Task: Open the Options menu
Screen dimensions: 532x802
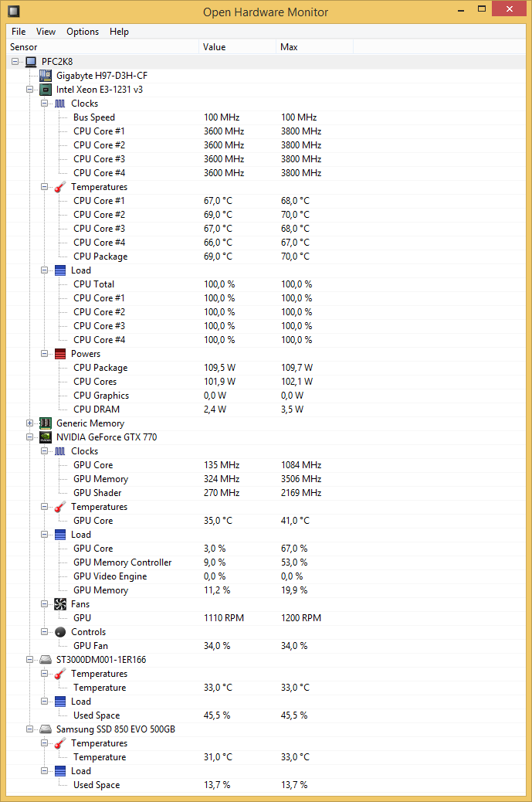Action: [x=83, y=32]
